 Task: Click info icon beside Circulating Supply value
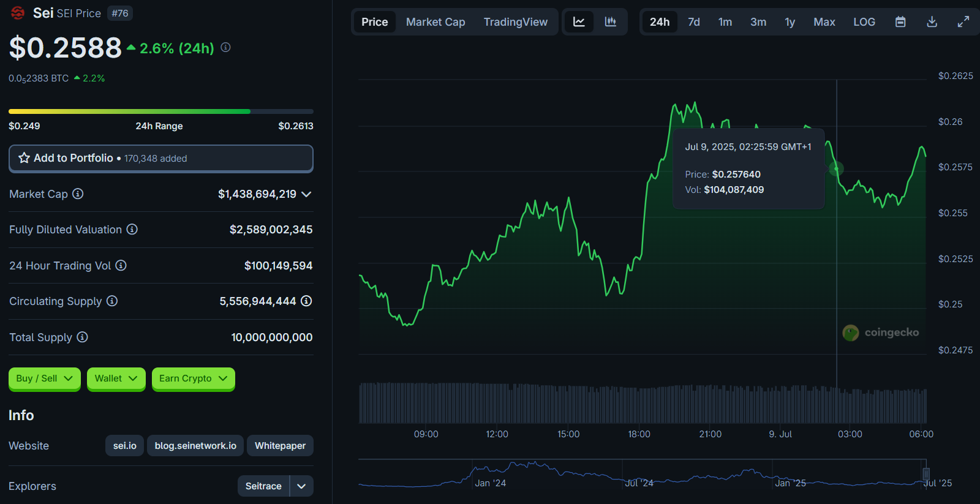(x=306, y=301)
